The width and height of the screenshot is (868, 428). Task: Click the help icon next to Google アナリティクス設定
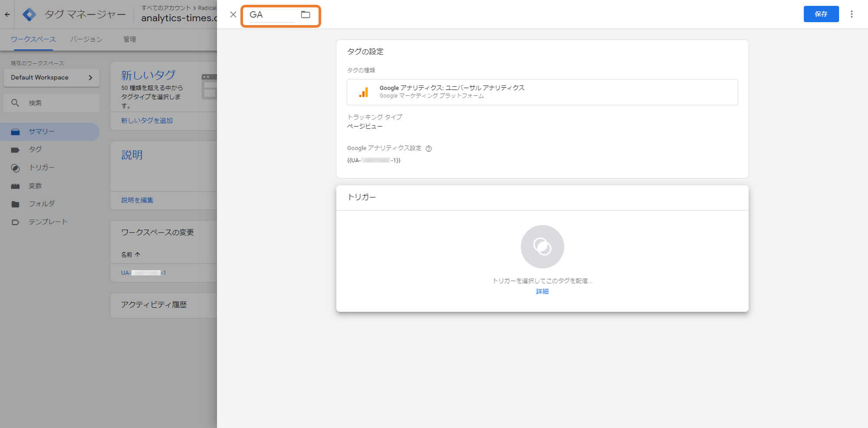(x=429, y=149)
